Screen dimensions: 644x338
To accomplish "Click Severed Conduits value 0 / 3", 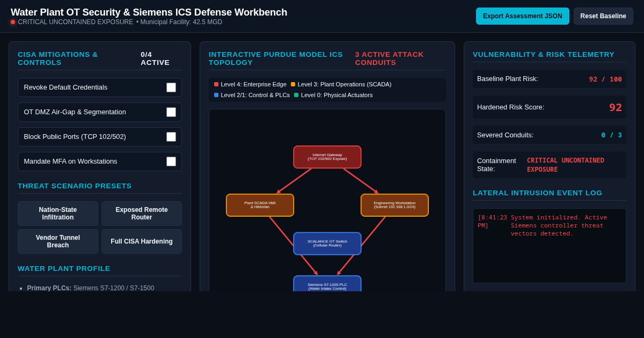I will [611, 135].
